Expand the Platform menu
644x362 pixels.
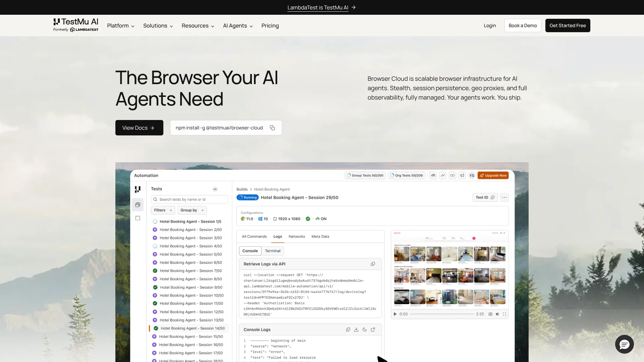point(121,26)
